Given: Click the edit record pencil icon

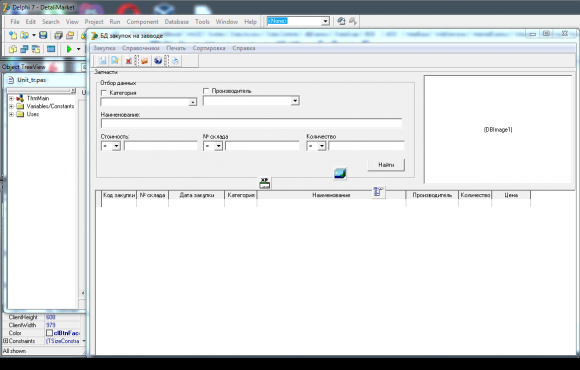Looking at the screenshot, I should click(x=115, y=61).
